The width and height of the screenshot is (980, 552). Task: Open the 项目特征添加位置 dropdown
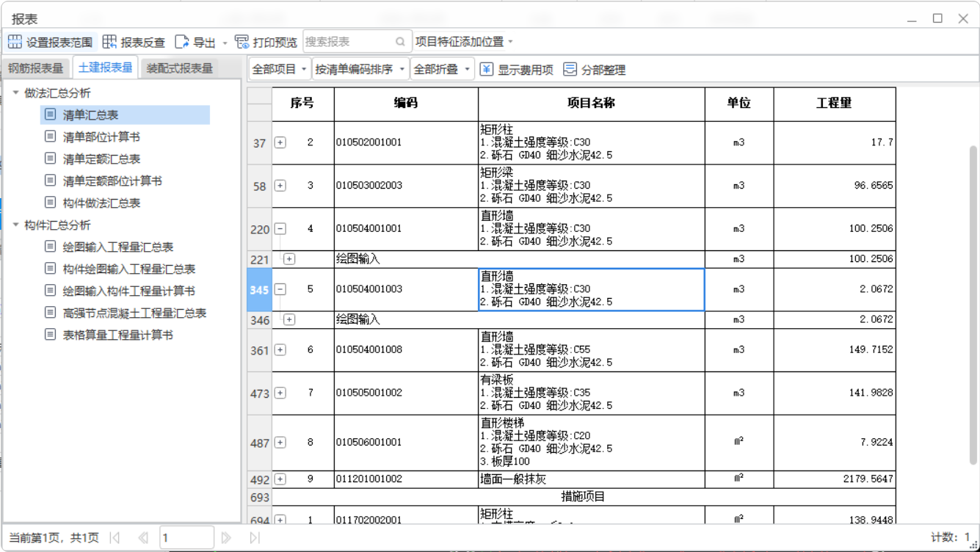pos(465,42)
